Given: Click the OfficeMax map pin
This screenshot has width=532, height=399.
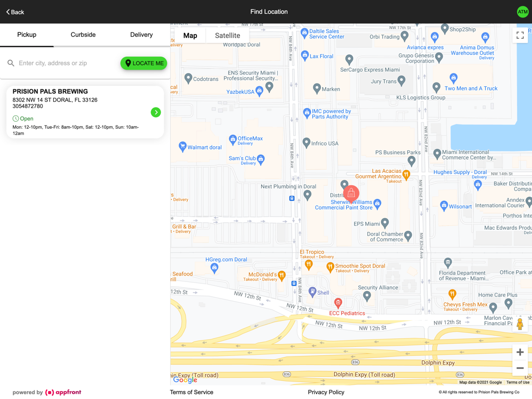Looking at the screenshot, I should pyautogui.click(x=233, y=139).
